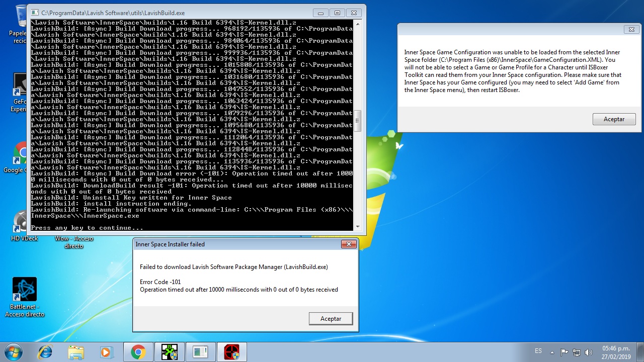Select the GeForce Experience desktop shortcut

pyautogui.click(x=19, y=93)
